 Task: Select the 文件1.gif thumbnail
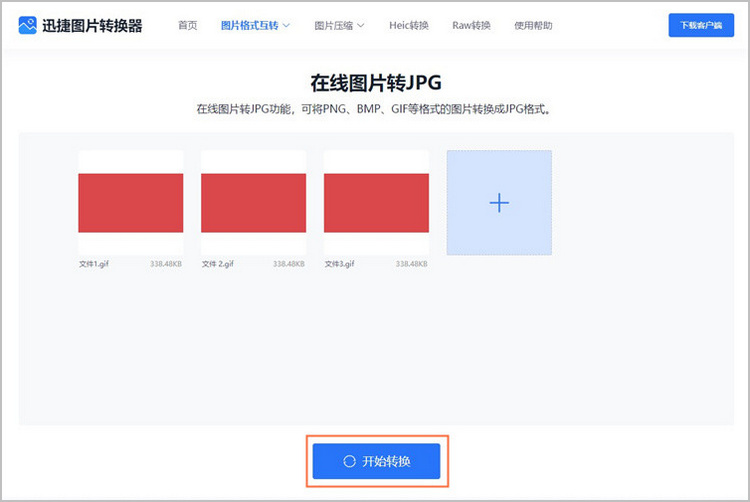131,203
